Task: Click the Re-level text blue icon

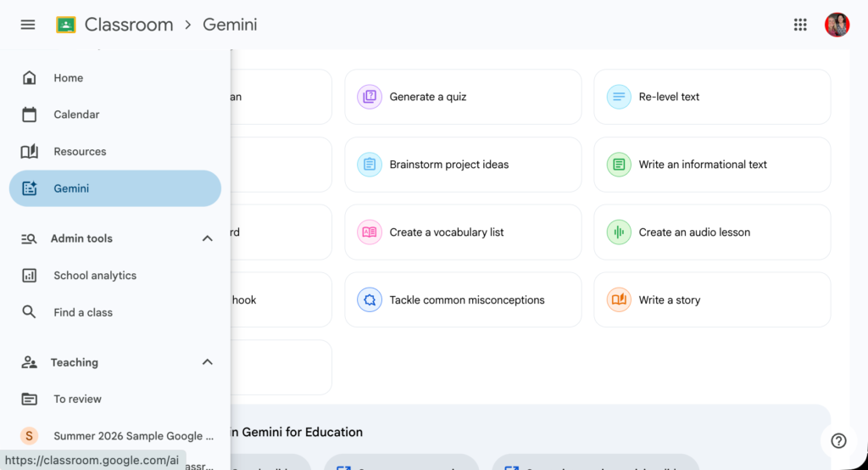Action: click(619, 97)
